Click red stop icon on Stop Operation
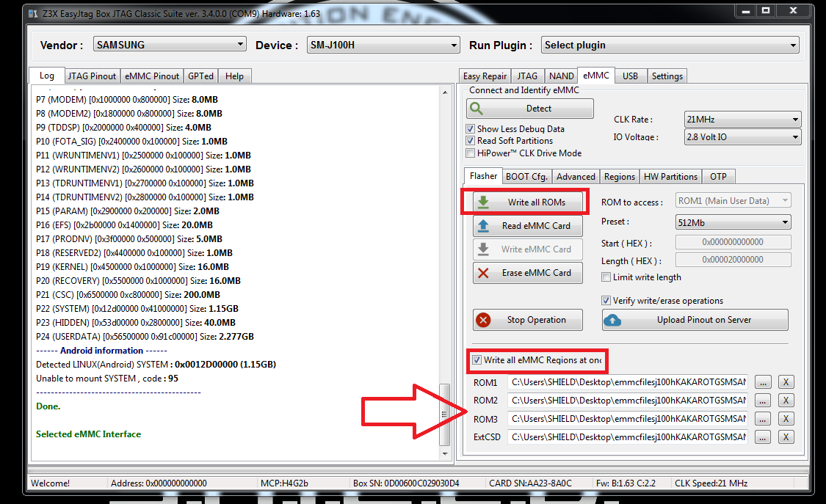 [483, 320]
